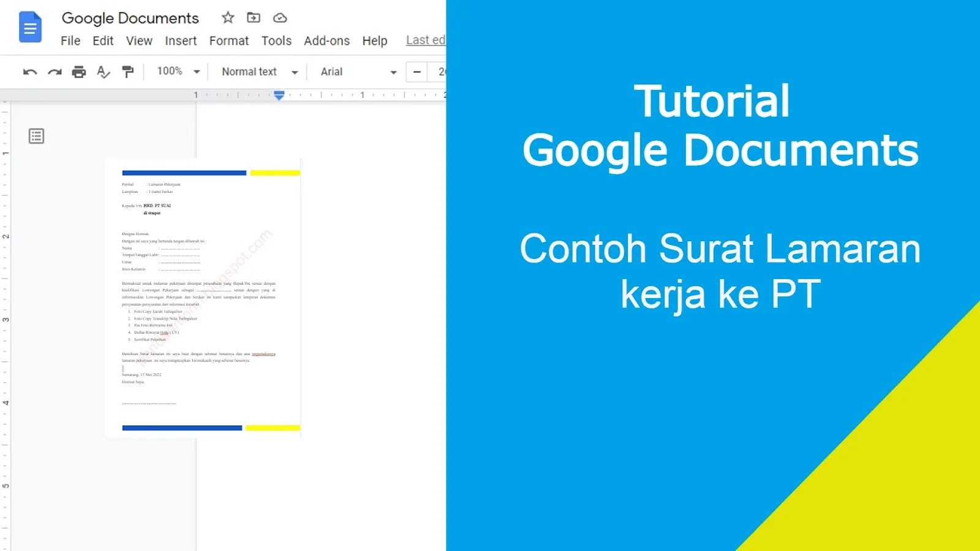The image size is (980, 551).
Task: Open the Format menu
Action: point(229,41)
